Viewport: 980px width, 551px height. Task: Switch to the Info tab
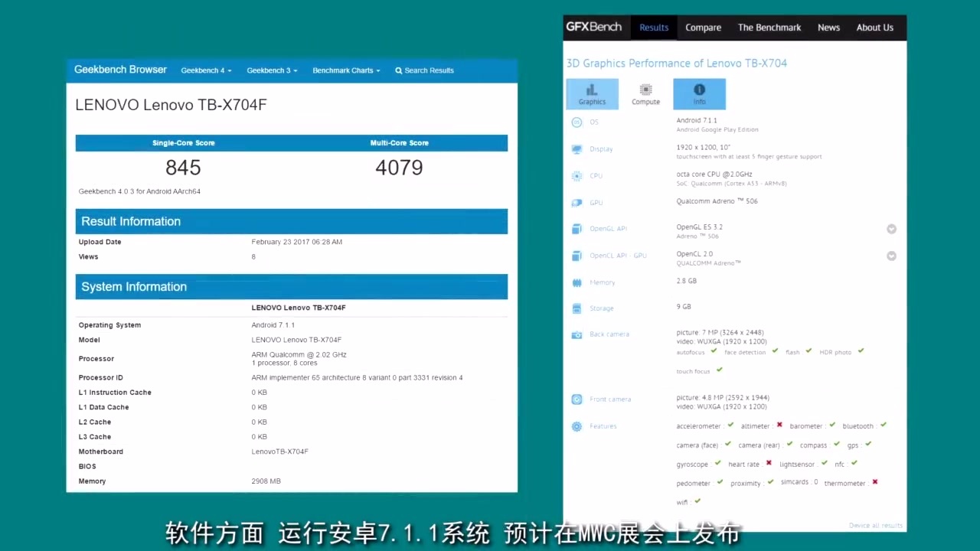click(x=699, y=94)
